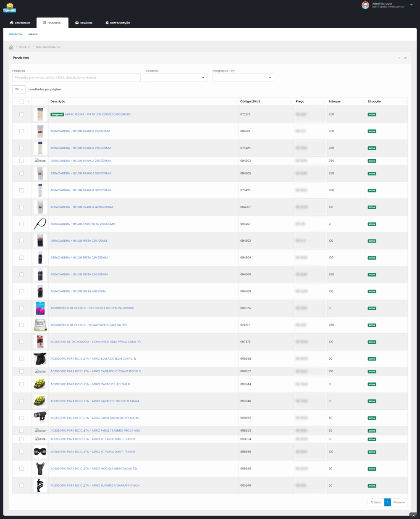The image size is (420, 519).
Task: Open Abracadeira Nylon PA66 Preto 2,5X100MM
Action: [83, 224]
